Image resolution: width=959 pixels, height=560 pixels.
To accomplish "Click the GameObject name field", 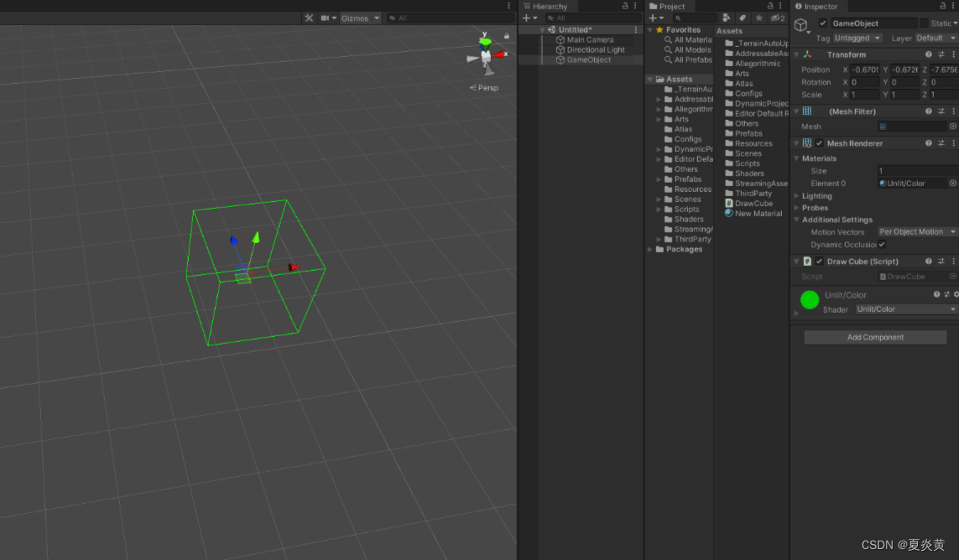I will 873,23.
